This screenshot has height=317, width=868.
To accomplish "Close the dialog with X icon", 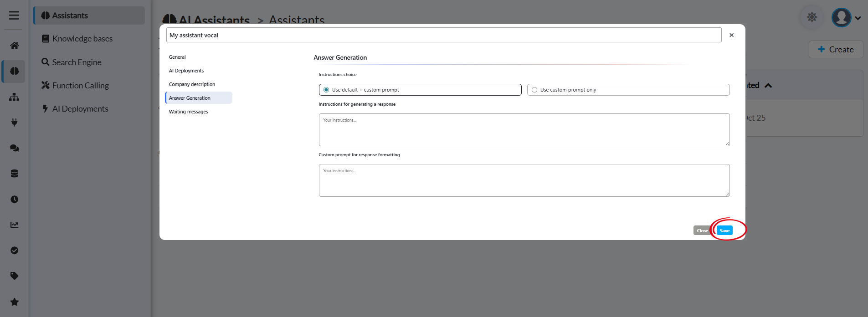I will pos(731,35).
